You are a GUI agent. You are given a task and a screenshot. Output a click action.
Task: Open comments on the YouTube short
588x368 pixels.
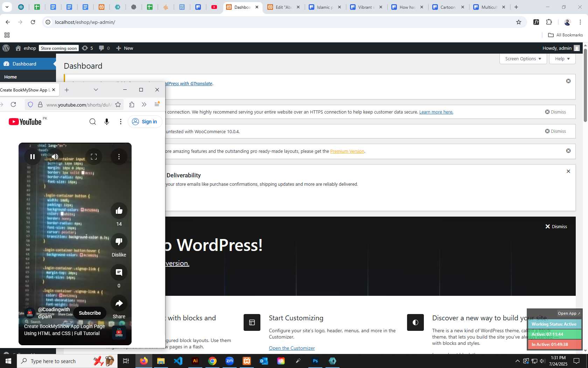coord(119,272)
